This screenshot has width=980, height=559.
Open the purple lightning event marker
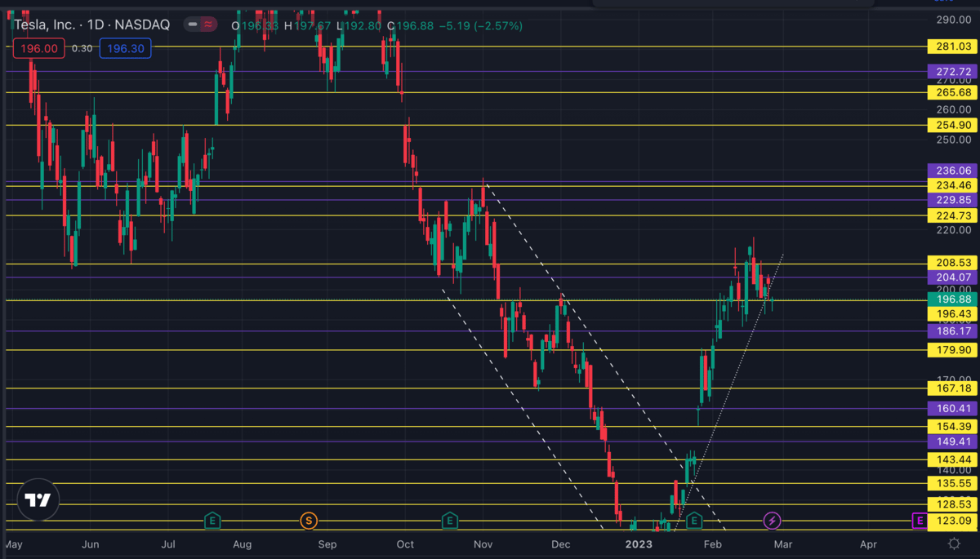click(x=772, y=520)
